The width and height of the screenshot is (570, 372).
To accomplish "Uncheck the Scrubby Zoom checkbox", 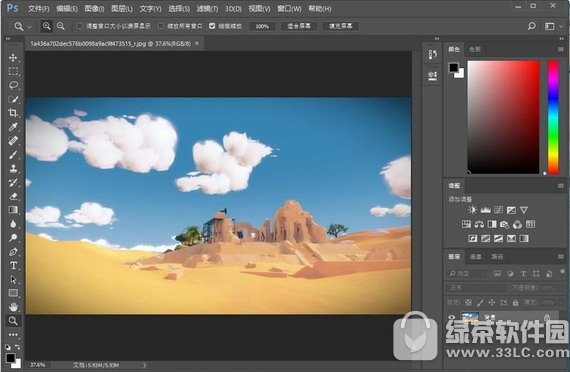I will coord(212,26).
